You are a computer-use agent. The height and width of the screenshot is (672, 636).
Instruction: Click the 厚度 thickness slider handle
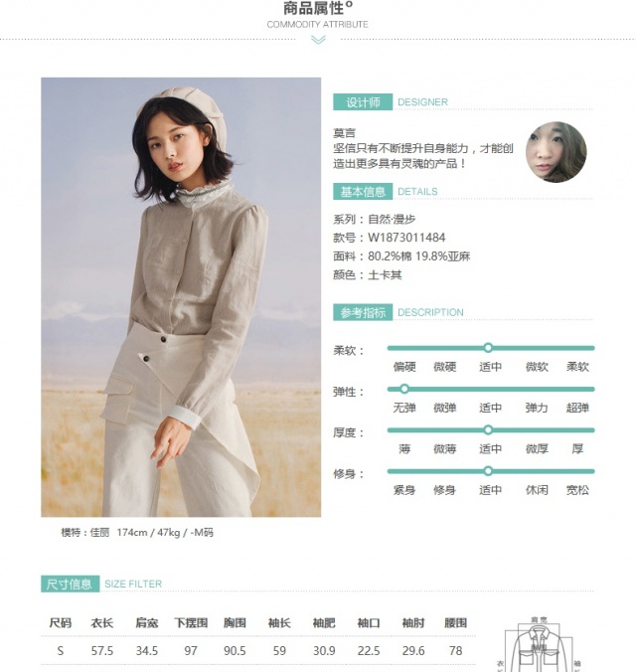[x=488, y=429]
